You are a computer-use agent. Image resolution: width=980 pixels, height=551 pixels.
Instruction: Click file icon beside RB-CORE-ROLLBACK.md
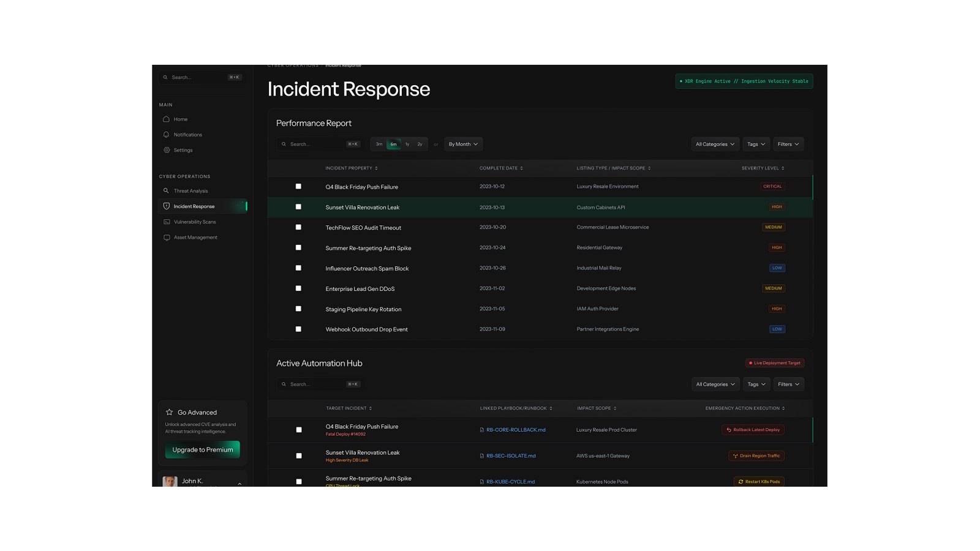tap(482, 430)
